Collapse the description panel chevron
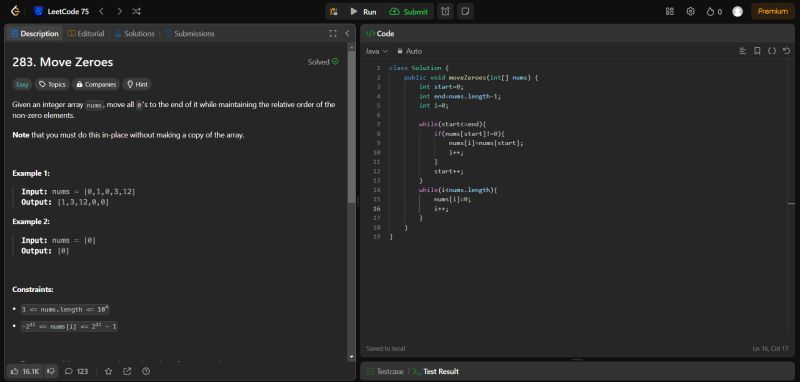800x382 pixels. coord(347,34)
